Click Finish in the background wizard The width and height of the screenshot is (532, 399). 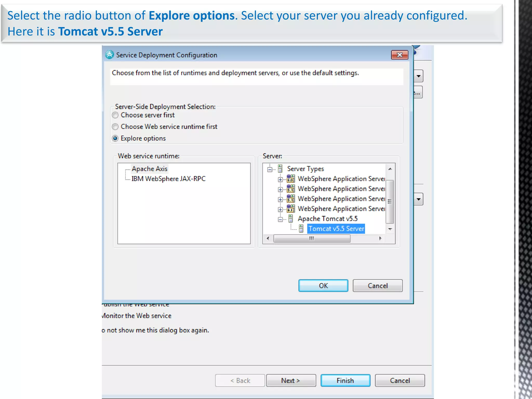(345, 381)
